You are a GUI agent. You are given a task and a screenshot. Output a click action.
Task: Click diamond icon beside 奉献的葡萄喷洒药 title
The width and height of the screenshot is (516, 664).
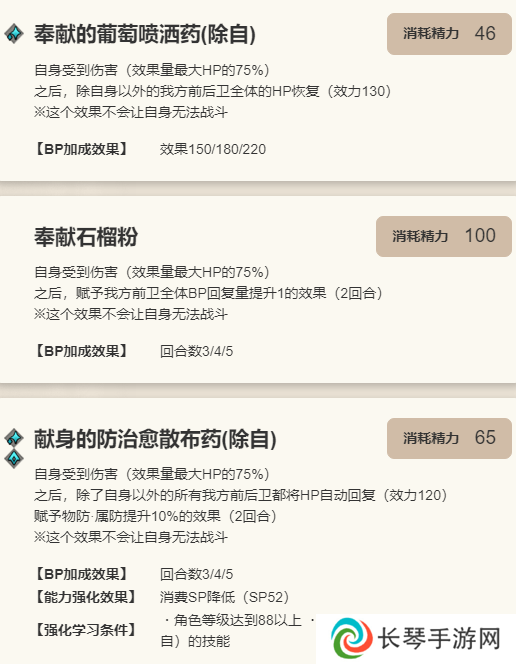click(x=14, y=33)
